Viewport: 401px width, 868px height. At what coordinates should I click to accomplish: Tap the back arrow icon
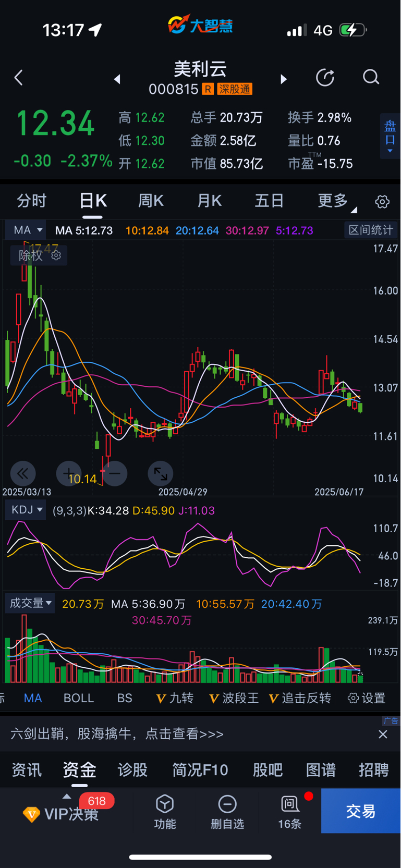point(19,78)
